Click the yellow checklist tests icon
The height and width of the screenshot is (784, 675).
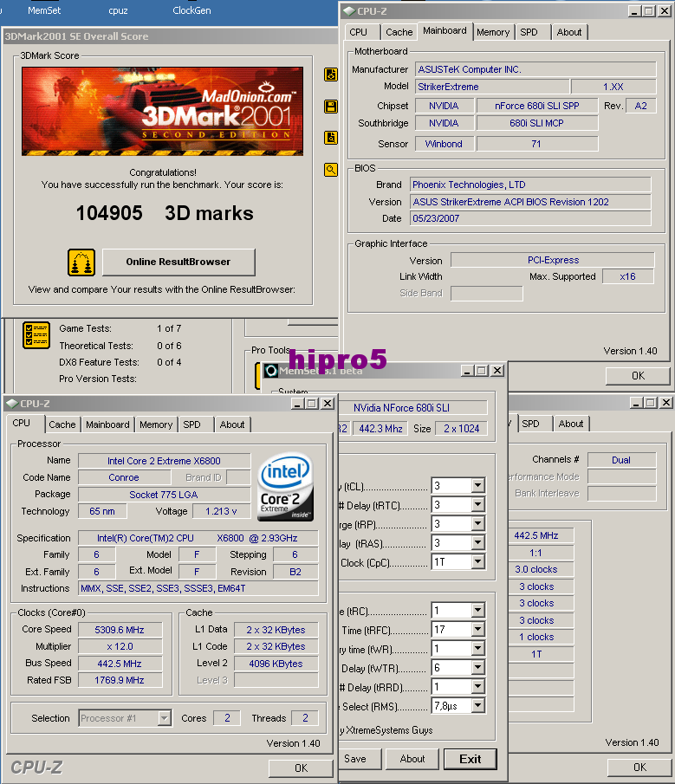[36, 335]
